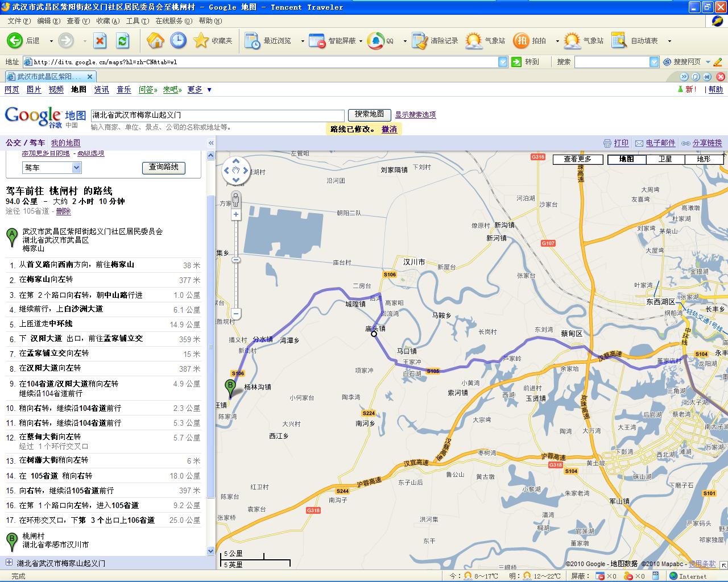This screenshot has height=582, width=728.
Task: Open the 收藏夹 favorites star
Action: pyautogui.click(x=201, y=40)
